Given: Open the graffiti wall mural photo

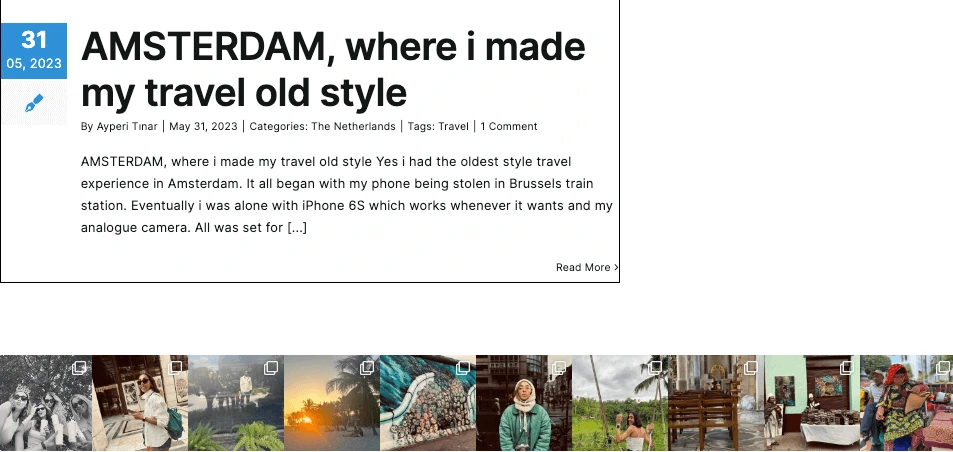Looking at the screenshot, I should [x=428, y=403].
